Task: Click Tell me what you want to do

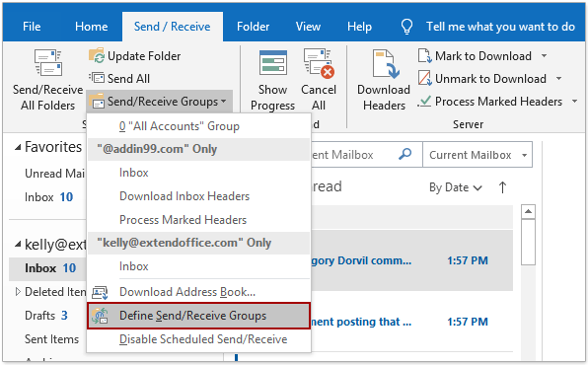Action: click(x=500, y=27)
